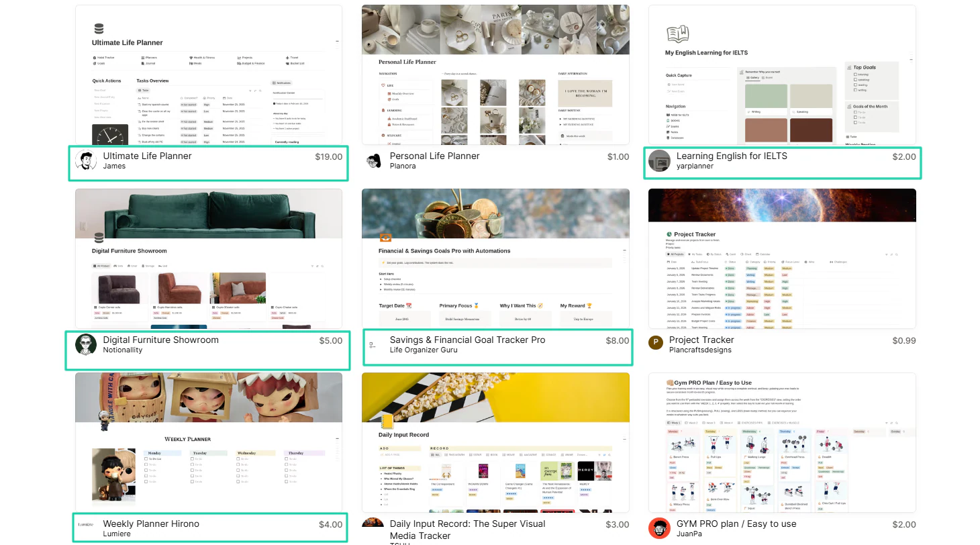Open Ultimate Life Planner template title
The image size is (980, 545).
147,156
